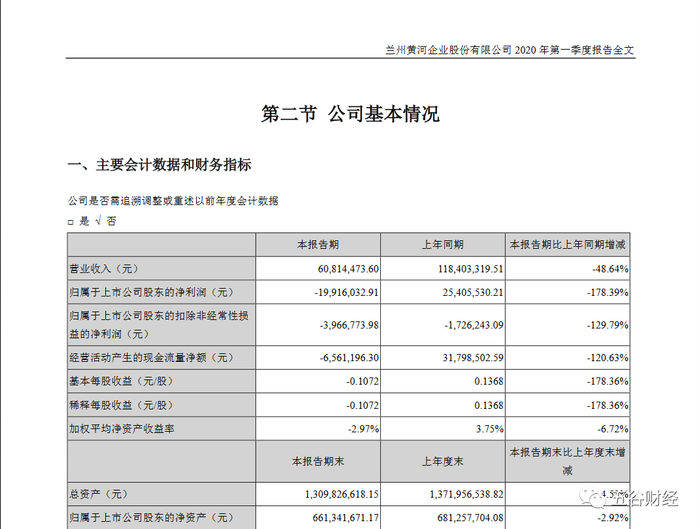Screen dimensions: 700x529
Task: Select the value -2.97%
Action: point(363,429)
